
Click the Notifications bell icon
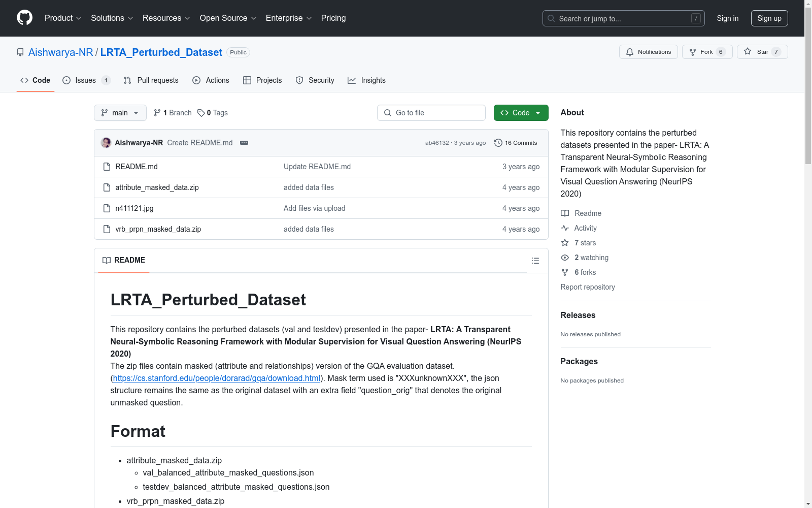pos(630,52)
